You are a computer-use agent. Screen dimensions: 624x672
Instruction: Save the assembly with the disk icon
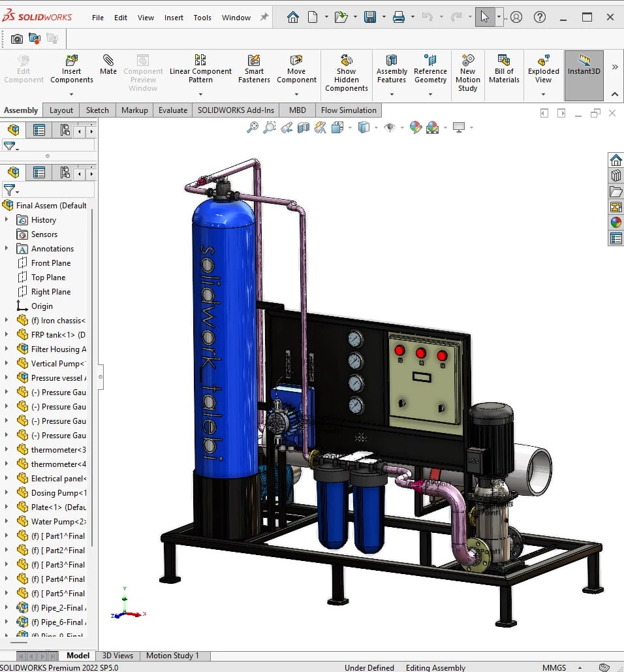[369, 17]
